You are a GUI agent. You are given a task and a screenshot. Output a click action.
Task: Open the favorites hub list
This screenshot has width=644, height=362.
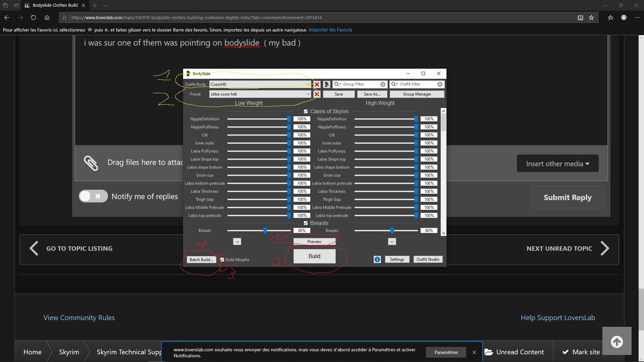click(x=610, y=17)
